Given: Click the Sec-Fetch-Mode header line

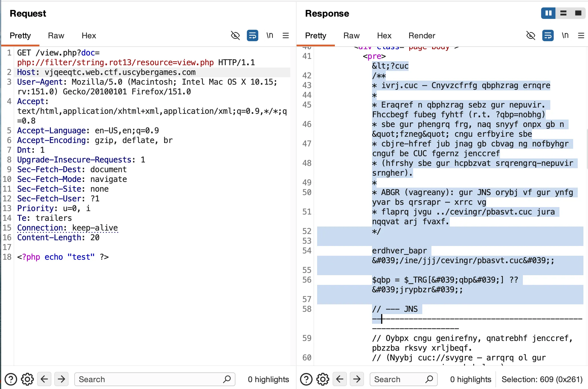Looking at the screenshot, I should (72, 179).
